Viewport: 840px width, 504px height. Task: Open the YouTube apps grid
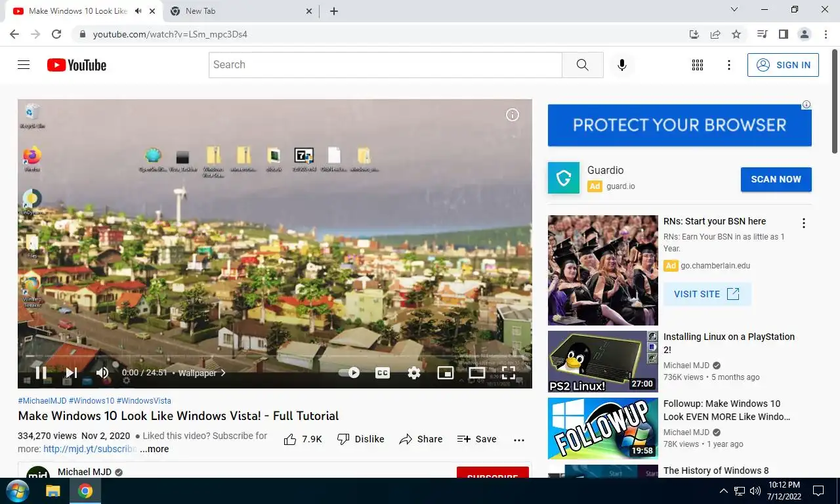698,65
